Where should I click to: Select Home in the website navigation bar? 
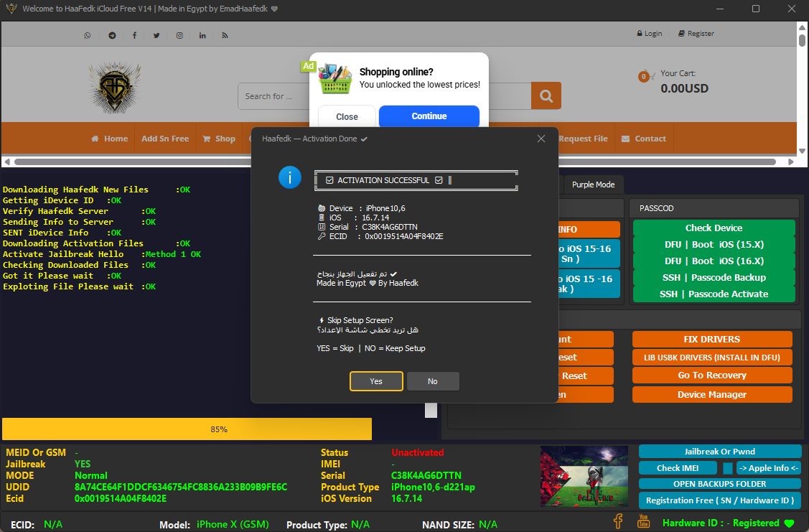109,139
